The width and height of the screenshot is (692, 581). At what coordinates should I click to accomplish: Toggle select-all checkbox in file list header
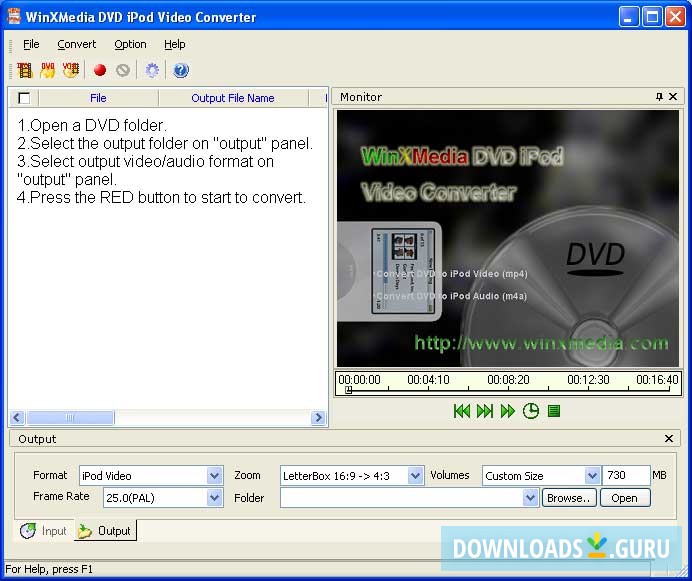tap(24, 98)
